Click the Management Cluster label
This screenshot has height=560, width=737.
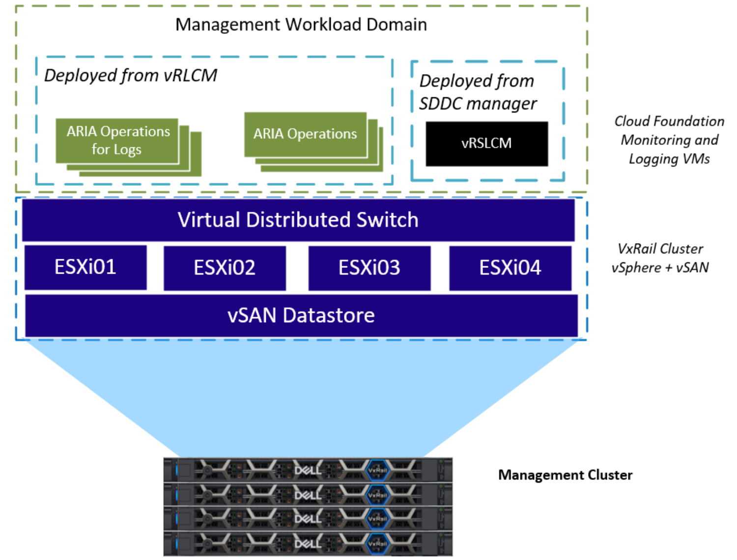coord(566,475)
